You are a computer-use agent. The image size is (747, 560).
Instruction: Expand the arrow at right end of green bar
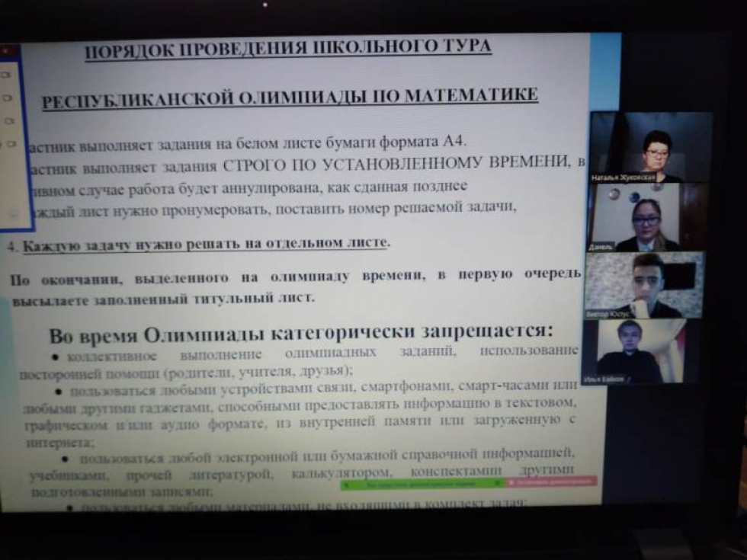tap(499, 483)
